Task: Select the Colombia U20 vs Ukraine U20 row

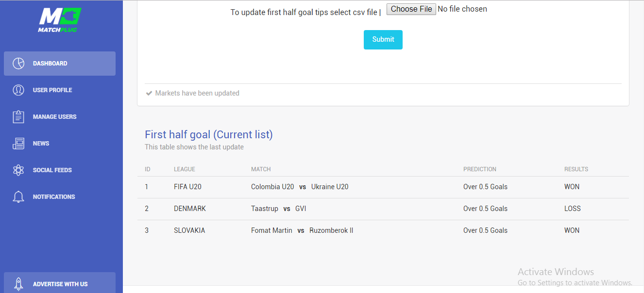Action: point(299,187)
